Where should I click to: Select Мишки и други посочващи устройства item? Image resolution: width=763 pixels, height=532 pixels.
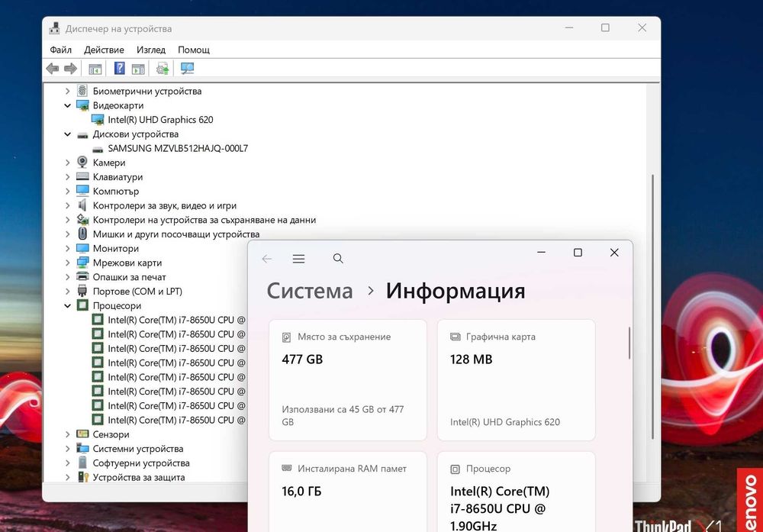tap(176, 234)
